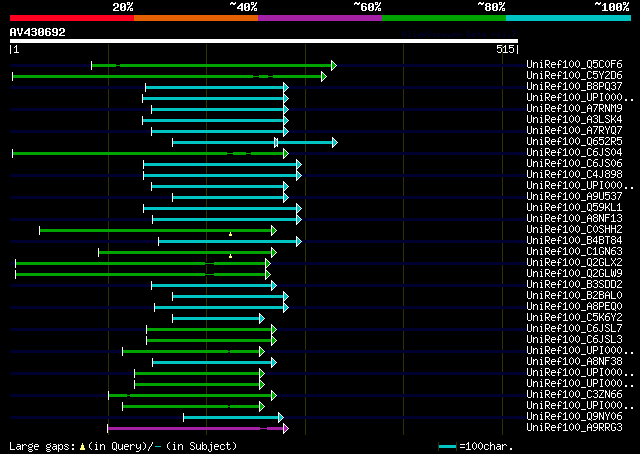Click the purple arrowhead ending A9RRG3 alignment

click(x=286, y=429)
